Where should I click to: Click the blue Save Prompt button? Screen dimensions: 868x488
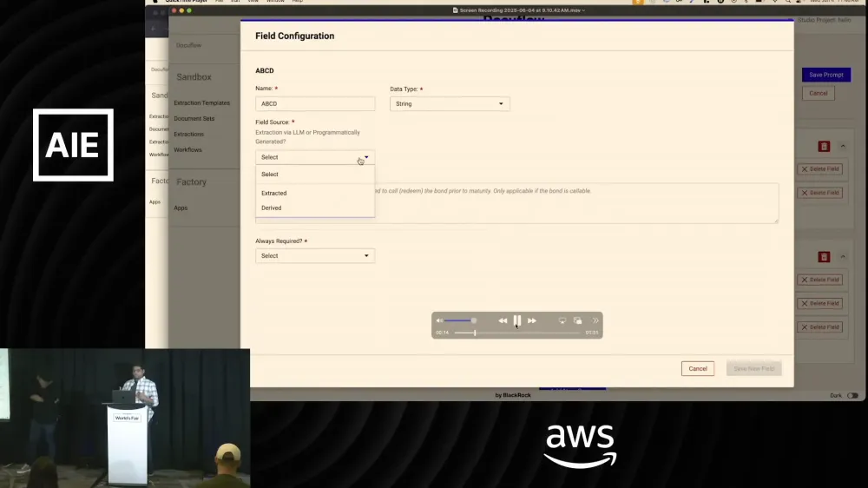coord(826,75)
